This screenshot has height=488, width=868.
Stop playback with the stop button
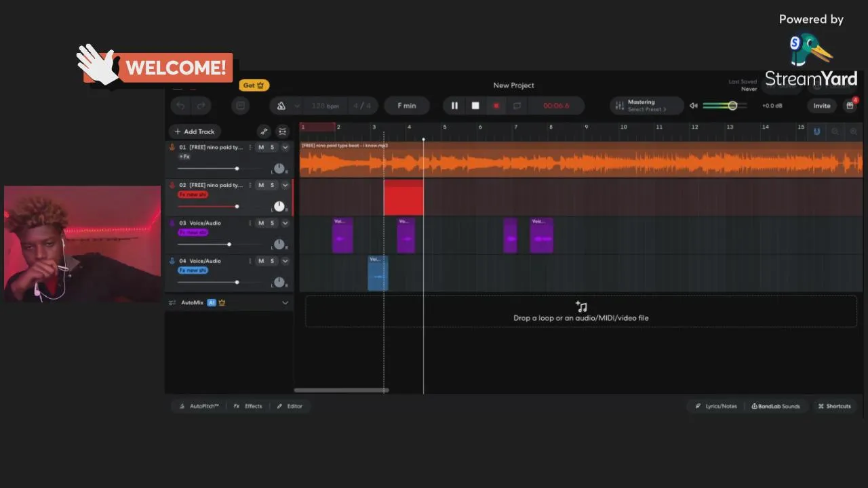click(x=475, y=106)
